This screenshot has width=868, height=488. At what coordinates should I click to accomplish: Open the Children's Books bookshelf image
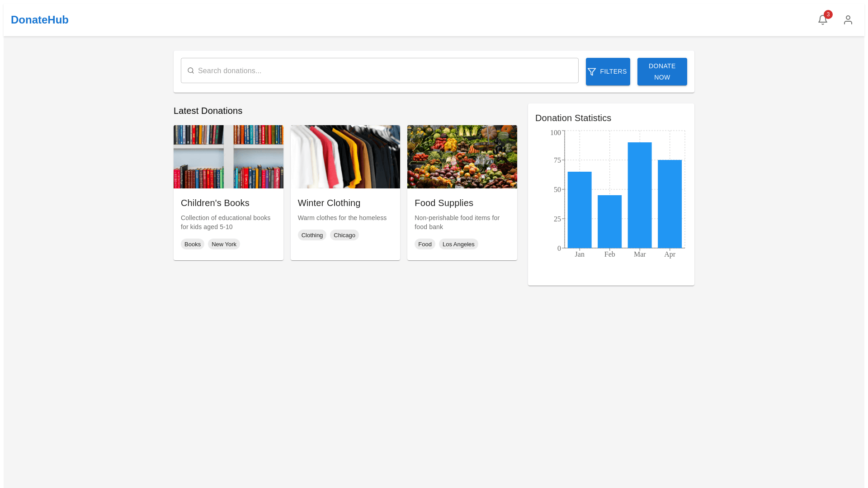pos(228,157)
